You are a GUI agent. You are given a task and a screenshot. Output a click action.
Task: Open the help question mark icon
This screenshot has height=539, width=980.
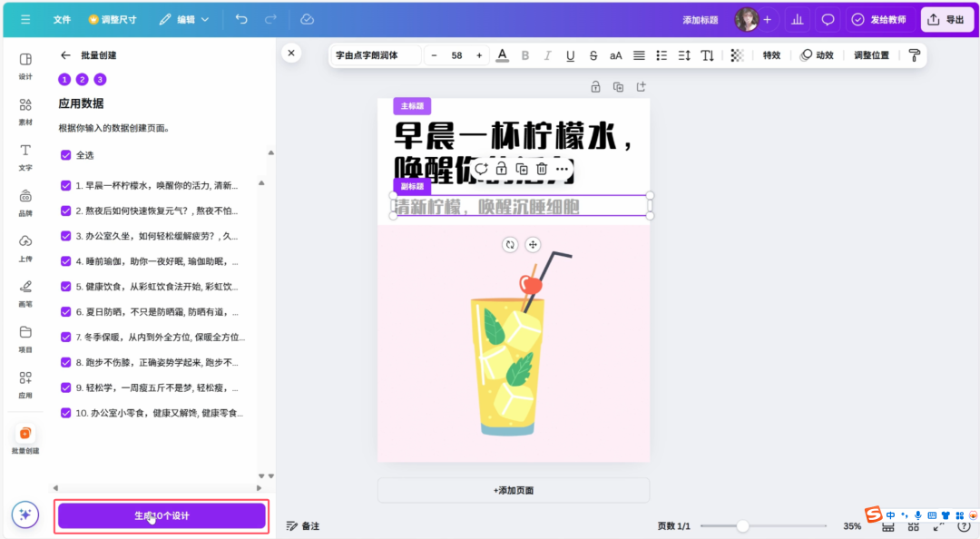coord(964,524)
